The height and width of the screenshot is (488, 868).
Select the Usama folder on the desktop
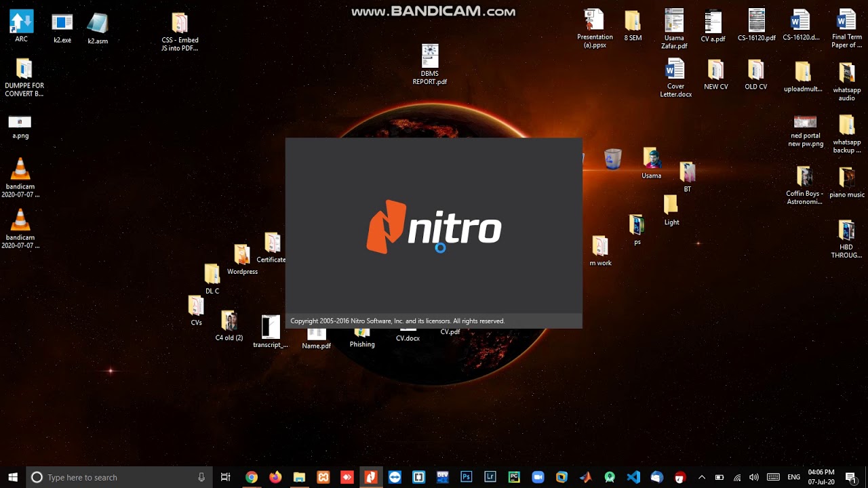[652, 163]
